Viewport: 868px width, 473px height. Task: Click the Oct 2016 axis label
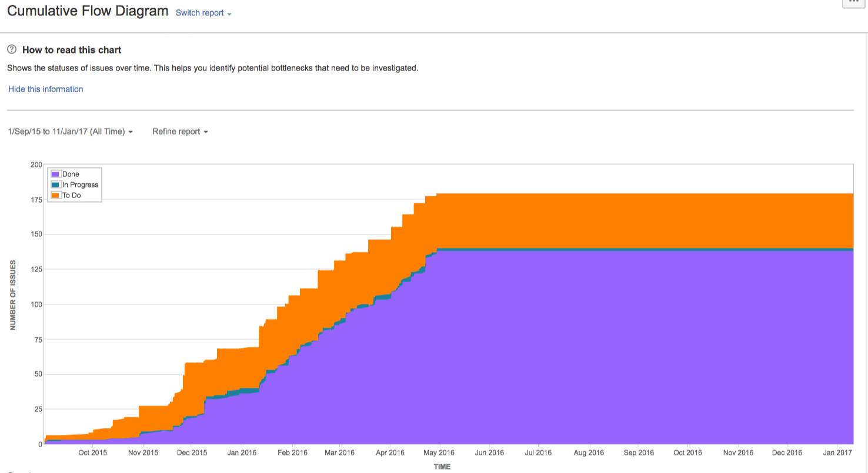[687, 452]
